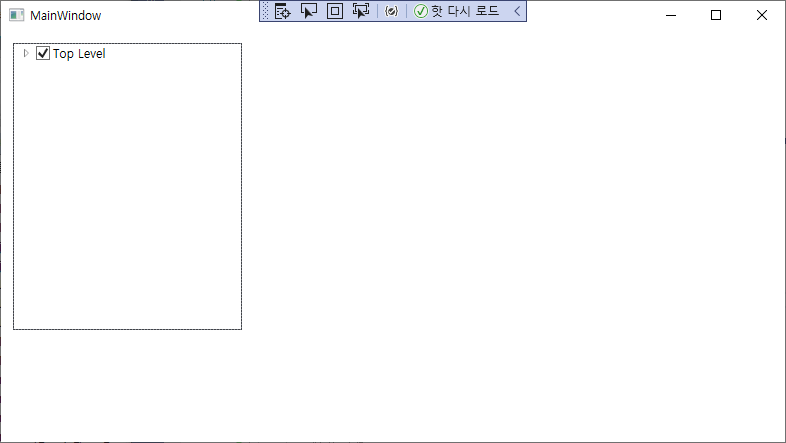This screenshot has height=443, width=786.
Task: Click the Hot Reload green checkmark
Action: click(x=421, y=11)
